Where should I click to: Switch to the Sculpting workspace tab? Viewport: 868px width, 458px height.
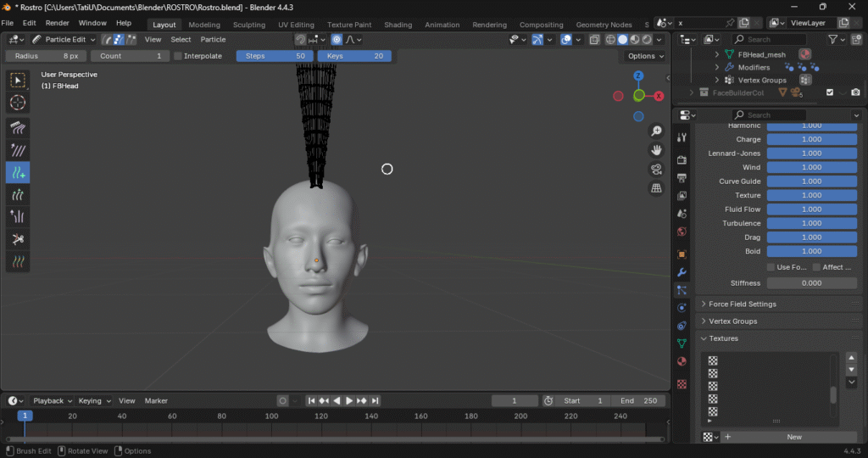pos(248,25)
